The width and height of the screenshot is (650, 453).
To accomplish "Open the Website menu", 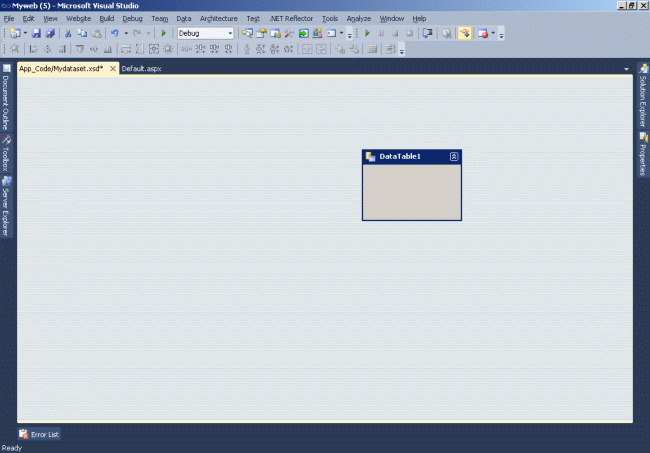I will (x=78, y=19).
